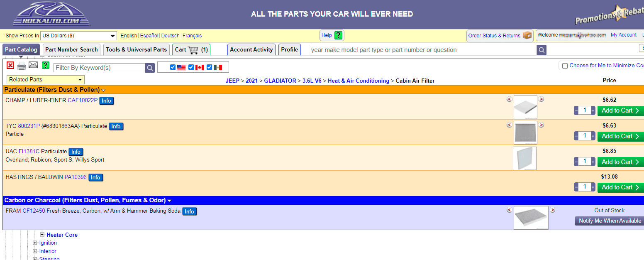Switch language to Español
The height and width of the screenshot is (260, 644).
[149, 36]
